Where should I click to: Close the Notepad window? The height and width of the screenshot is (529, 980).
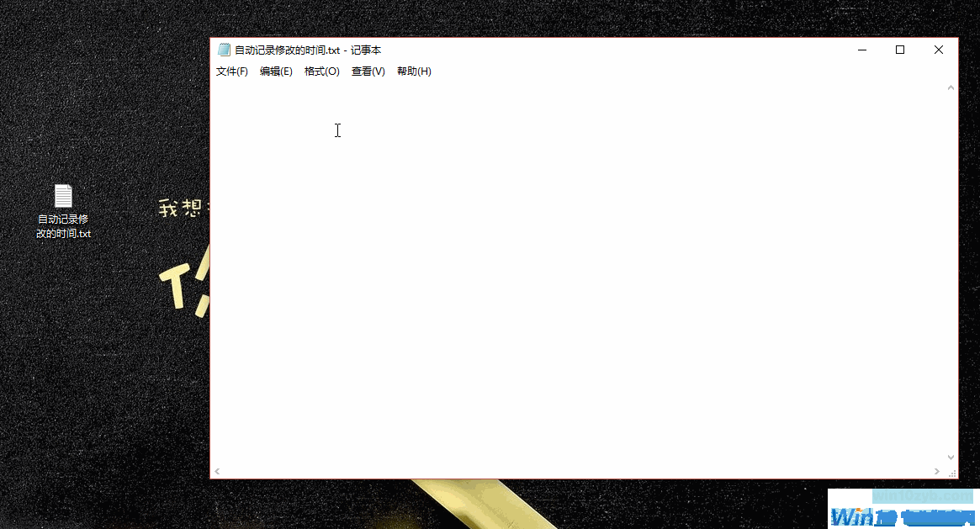(x=939, y=50)
